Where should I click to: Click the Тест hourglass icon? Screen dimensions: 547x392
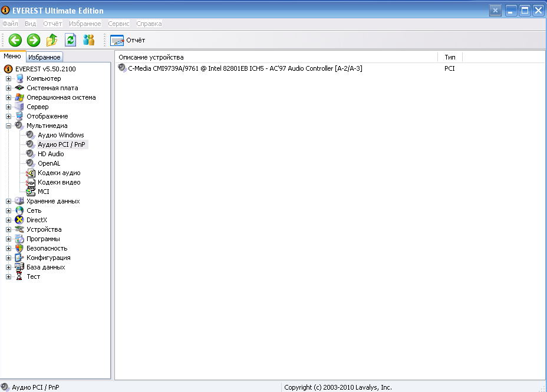(19, 276)
